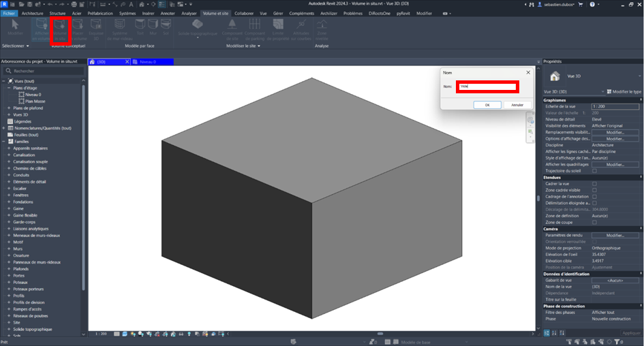Viewport: 644px width, 346px height.
Task: Collapse the Plans d'étage tree node
Action: [x=9, y=88]
